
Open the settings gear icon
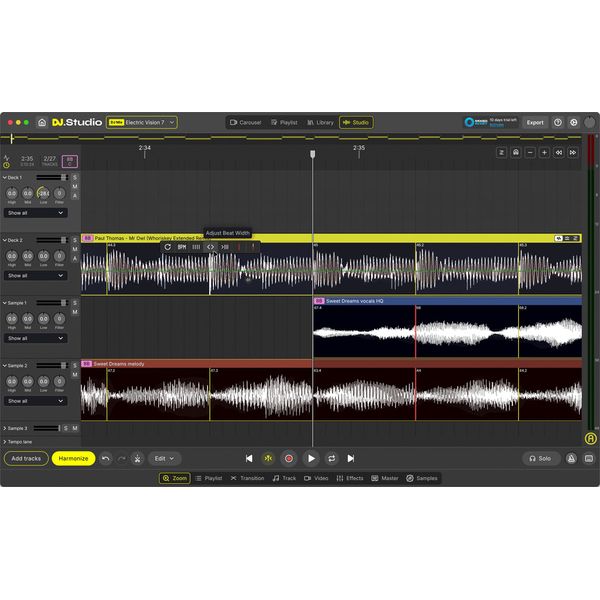(574, 122)
